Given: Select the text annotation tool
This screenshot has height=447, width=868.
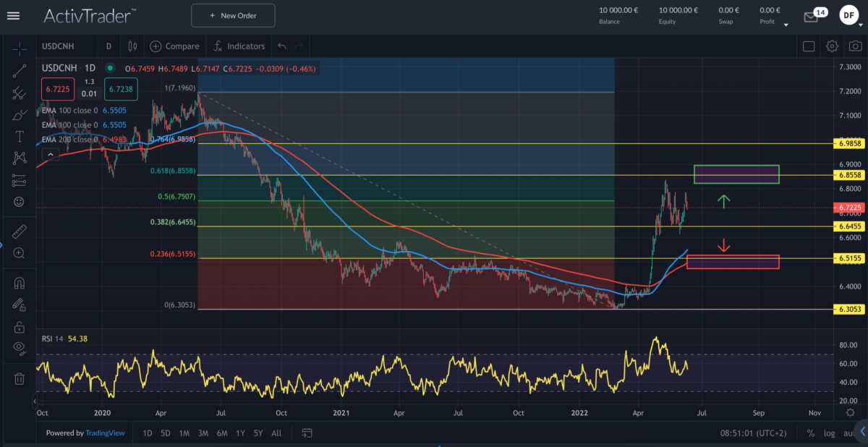Looking at the screenshot, I should [20, 136].
